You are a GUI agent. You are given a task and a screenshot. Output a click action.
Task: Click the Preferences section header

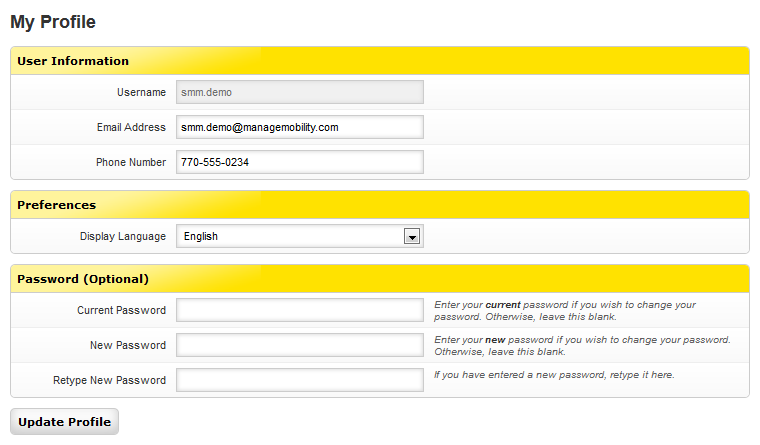click(x=57, y=205)
